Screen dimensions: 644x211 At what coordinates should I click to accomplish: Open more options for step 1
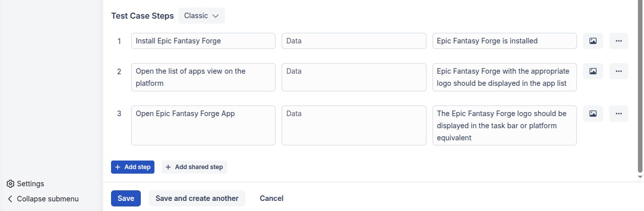[619, 41]
